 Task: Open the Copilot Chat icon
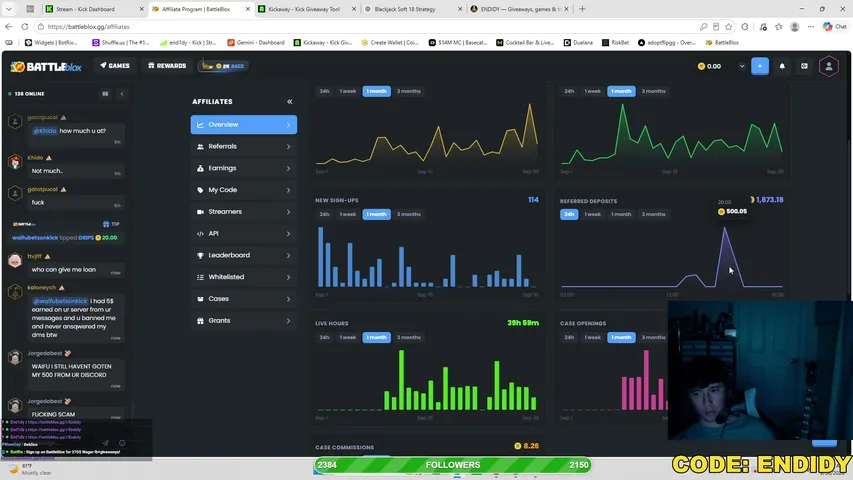tap(835, 26)
